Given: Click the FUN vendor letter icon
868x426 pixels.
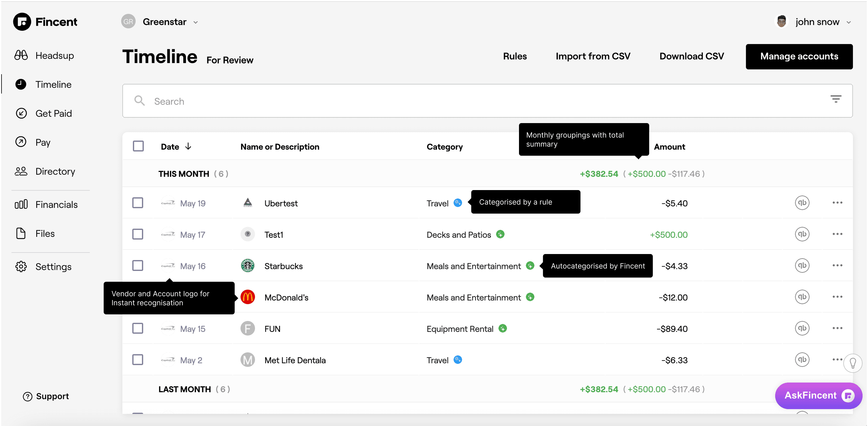Looking at the screenshot, I should [x=248, y=328].
